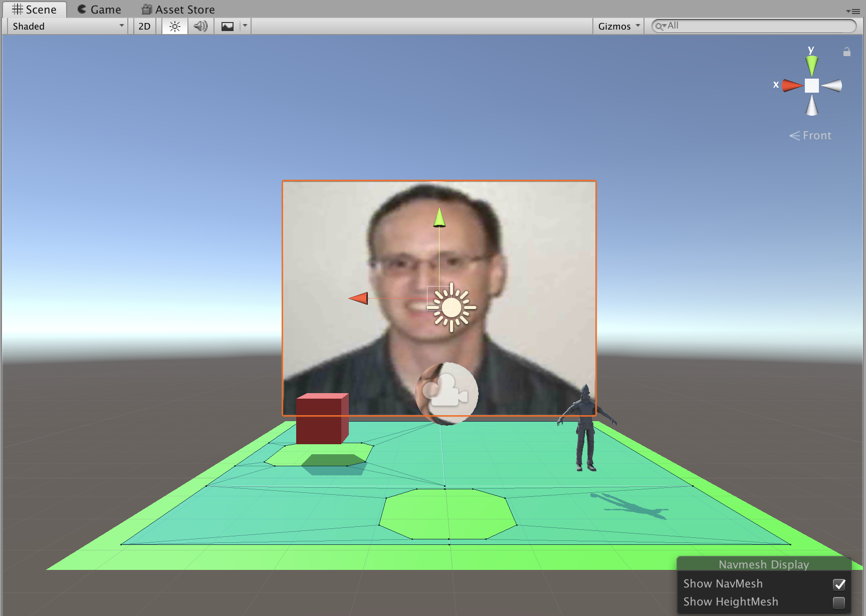
Task: Toggle scene audio speaker icon
Action: point(201,26)
